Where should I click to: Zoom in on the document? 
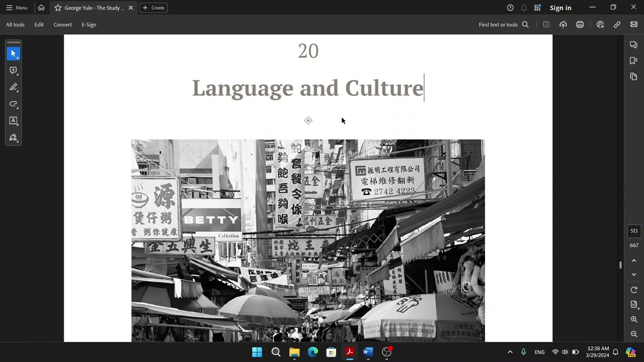(634, 319)
